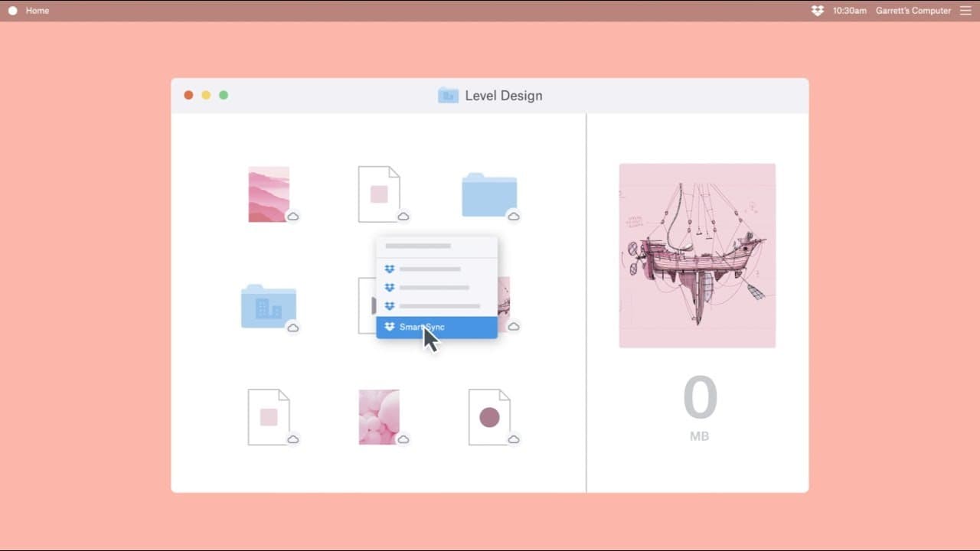
Task: Select the Smart Sync context menu entry
Action: pyautogui.click(x=436, y=327)
